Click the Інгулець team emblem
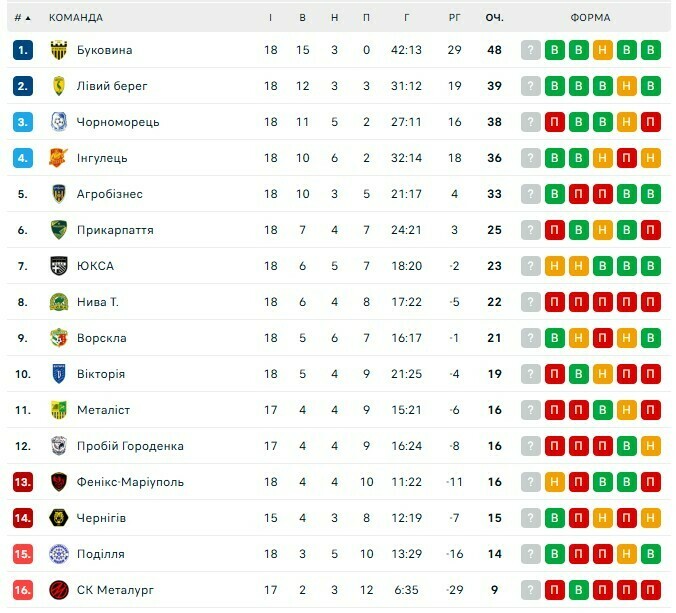The image size is (676, 613). point(58,158)
